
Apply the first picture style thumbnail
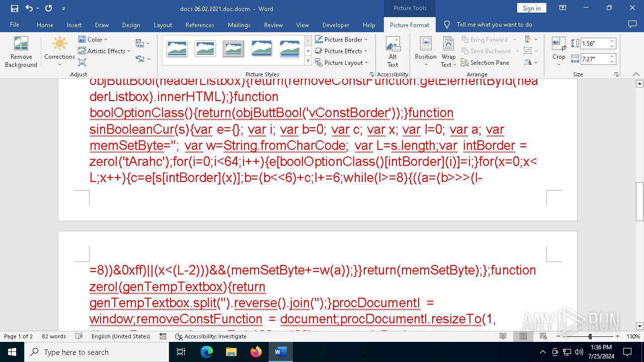[177, 49]
